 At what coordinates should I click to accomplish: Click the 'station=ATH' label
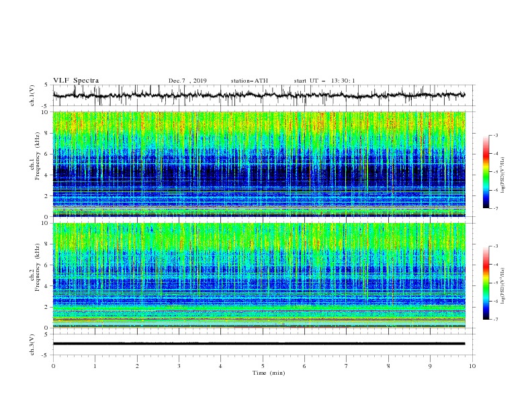point(249,81)
